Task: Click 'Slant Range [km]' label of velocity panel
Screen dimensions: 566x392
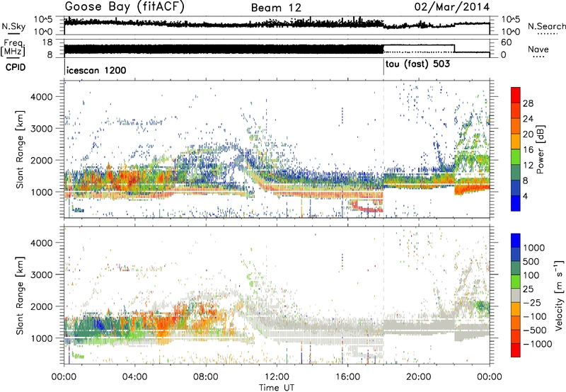Action: [x=20, y=295]
